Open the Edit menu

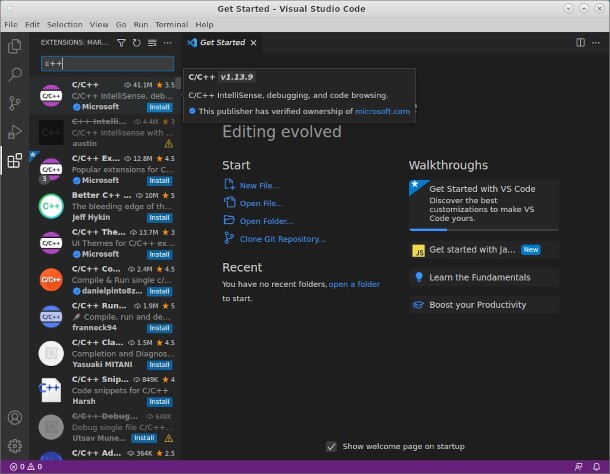[x=32, y=25]
